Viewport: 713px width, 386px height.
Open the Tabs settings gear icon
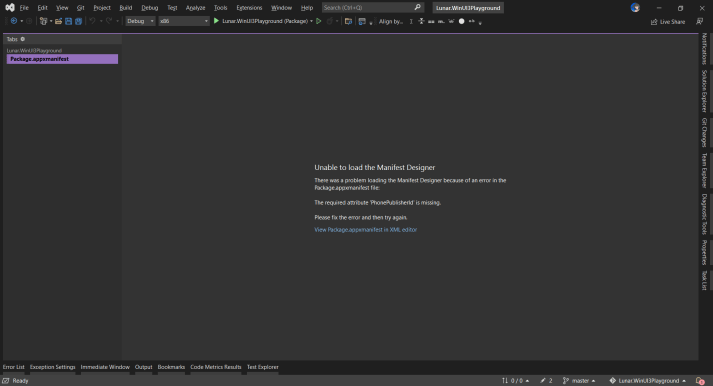click(23, 39)
